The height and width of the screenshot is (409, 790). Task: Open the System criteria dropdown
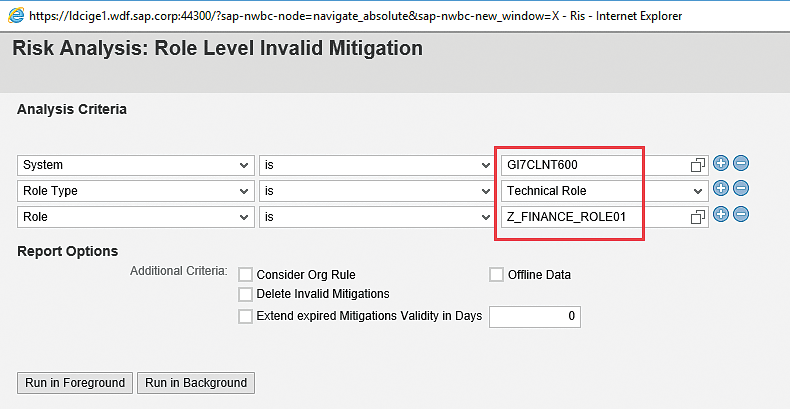coord(136,165)
